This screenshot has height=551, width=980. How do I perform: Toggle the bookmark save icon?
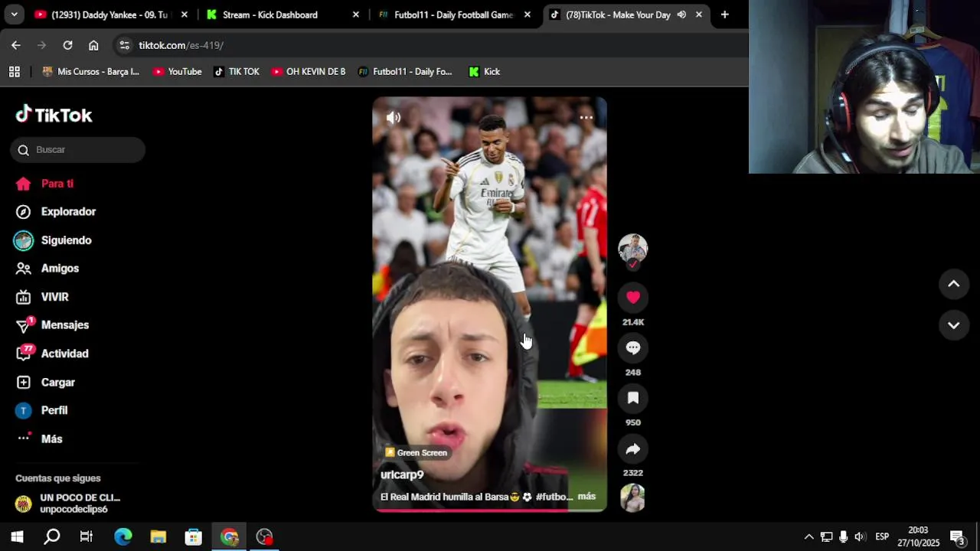coord(633,398)
